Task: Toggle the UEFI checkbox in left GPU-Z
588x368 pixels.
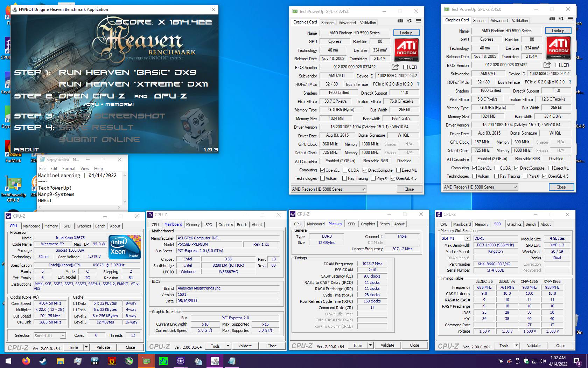Action: point(405,67)
